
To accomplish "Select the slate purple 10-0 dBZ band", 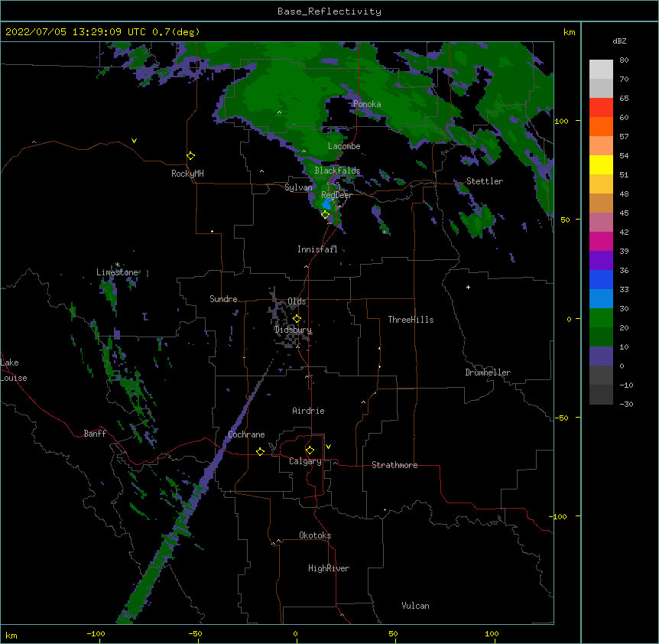I will 601,356.
